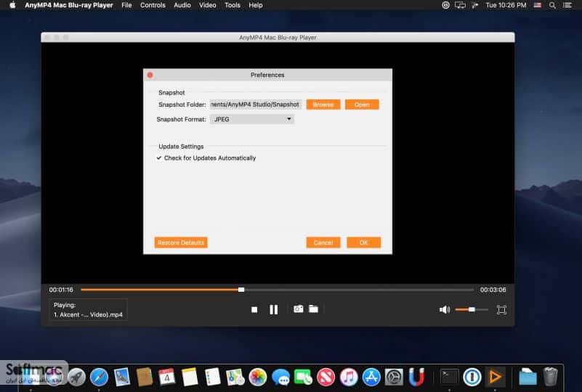Open Maps icon in Dock

tap(235, 377)
